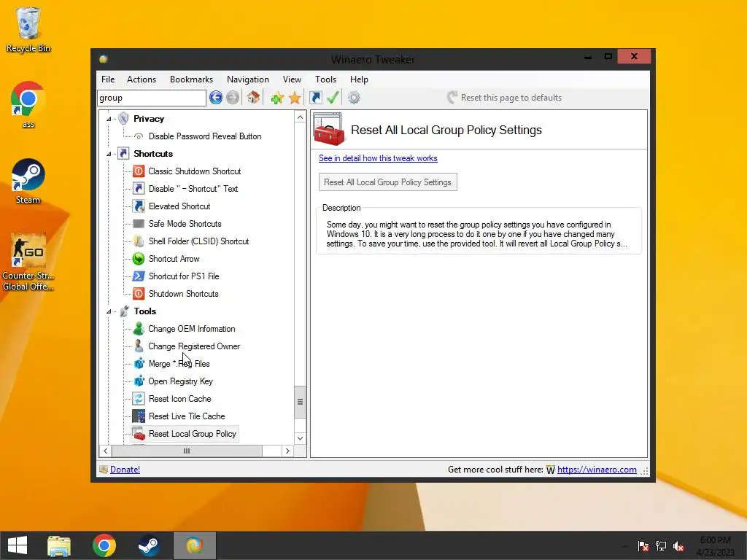Click the green checkmark toolbar icon
This screenshot has height=560, width=747.
click(333, 98)
